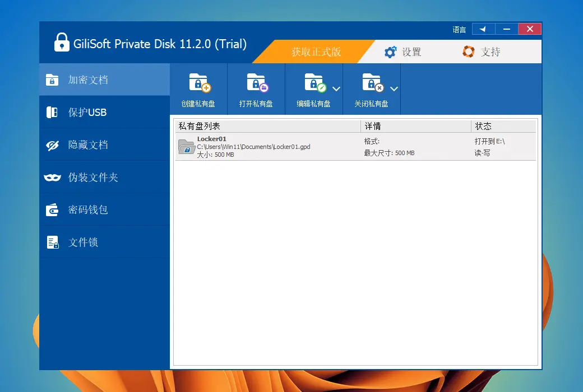583x392 pixels.
Task: Click the 创建私有盘 folder-plus icon
Action: (200, 82)
